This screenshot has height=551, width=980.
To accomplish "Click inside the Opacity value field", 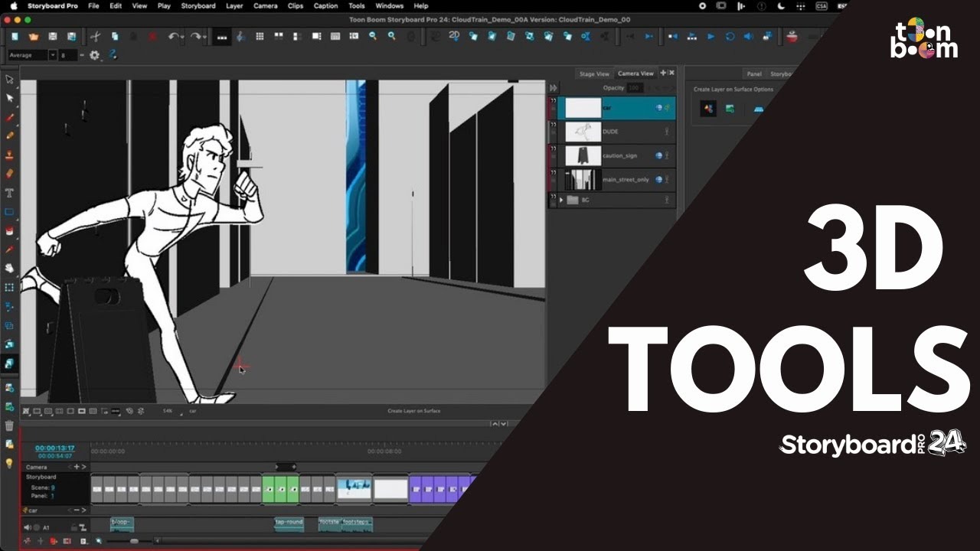I will (633, 87).
